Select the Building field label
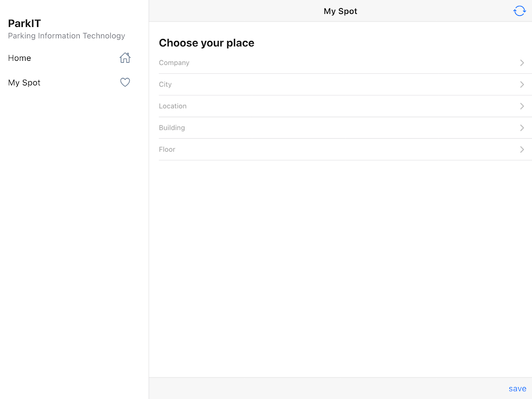This screenshot has height=399, width=532. tap(172, 128)
